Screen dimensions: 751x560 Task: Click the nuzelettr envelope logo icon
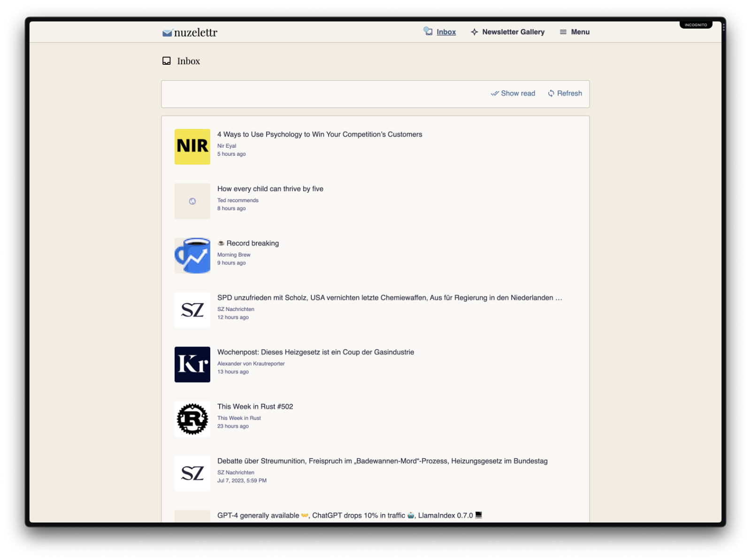pos(167,32)
